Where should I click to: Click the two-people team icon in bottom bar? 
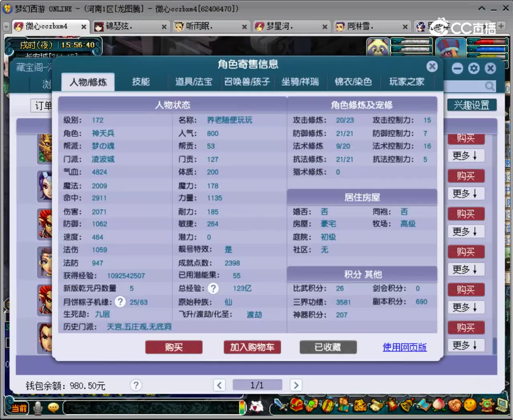[x=343, y=406]
